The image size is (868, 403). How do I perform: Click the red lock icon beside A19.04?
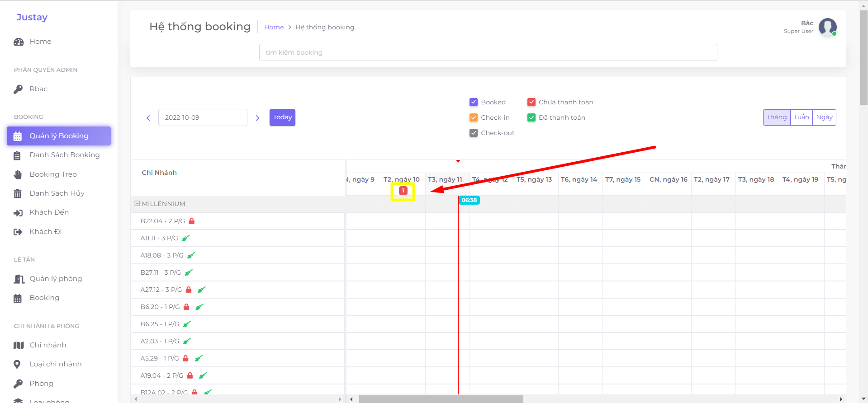tap(190, 375)
